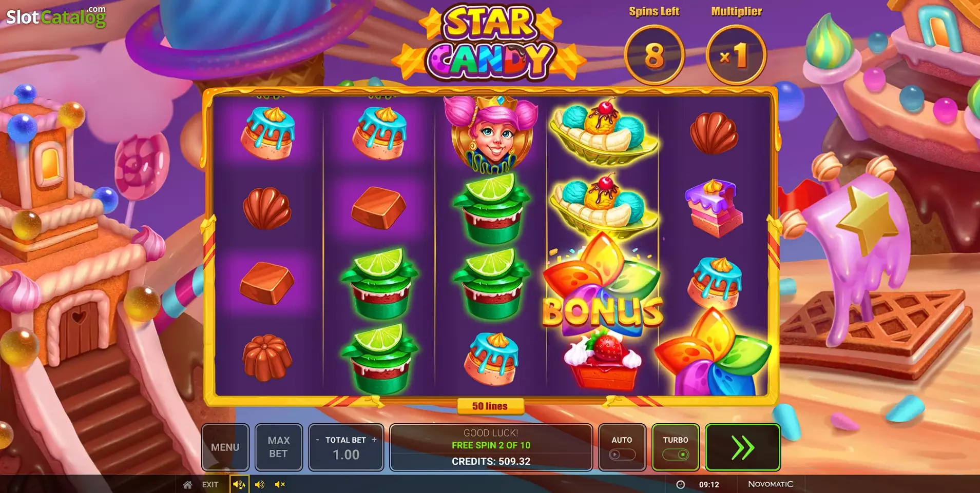Set the MAX BET
Viewport: 980px width, 493px height.
coord(279,447)
